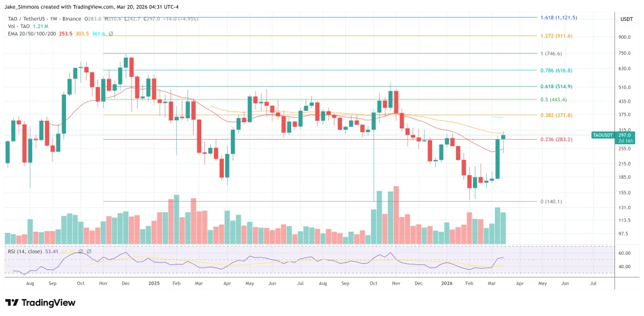Click the first null symbol in RSI legend
This screenshot has height=316, width=644.
[80, 251]
